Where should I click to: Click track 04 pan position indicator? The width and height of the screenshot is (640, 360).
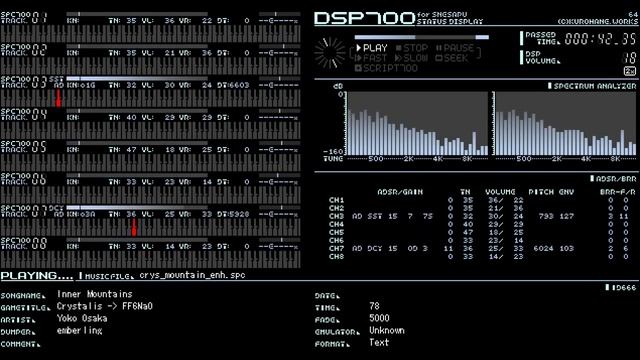pyautogui.click(x=279, y=111)
